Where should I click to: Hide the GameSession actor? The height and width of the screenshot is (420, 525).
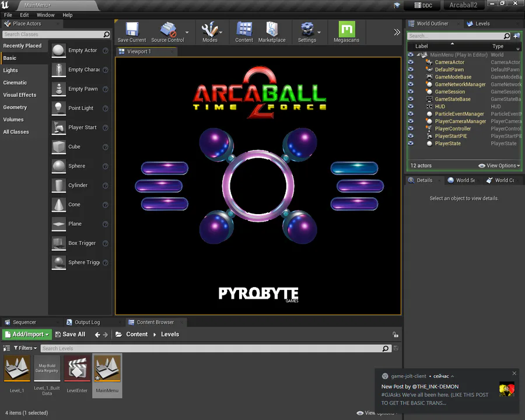(411, 92)
